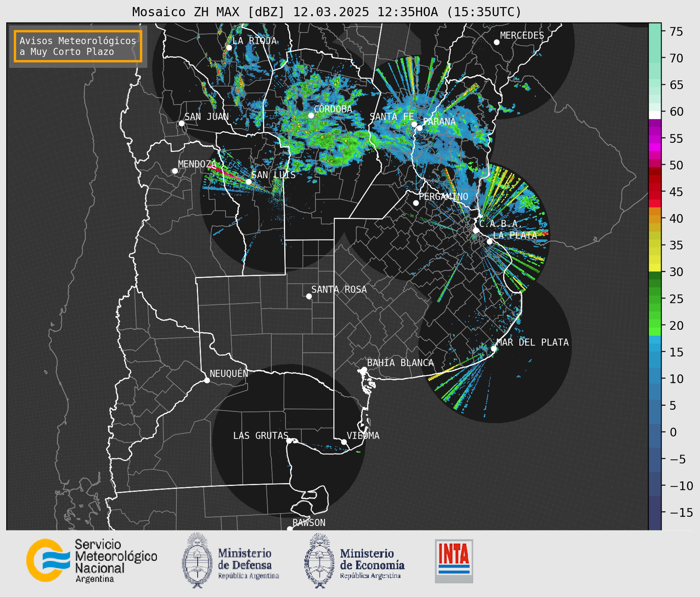
Task: Click the Servicio Meteorológico Nacional logo
Action: (x=92, y=560)
